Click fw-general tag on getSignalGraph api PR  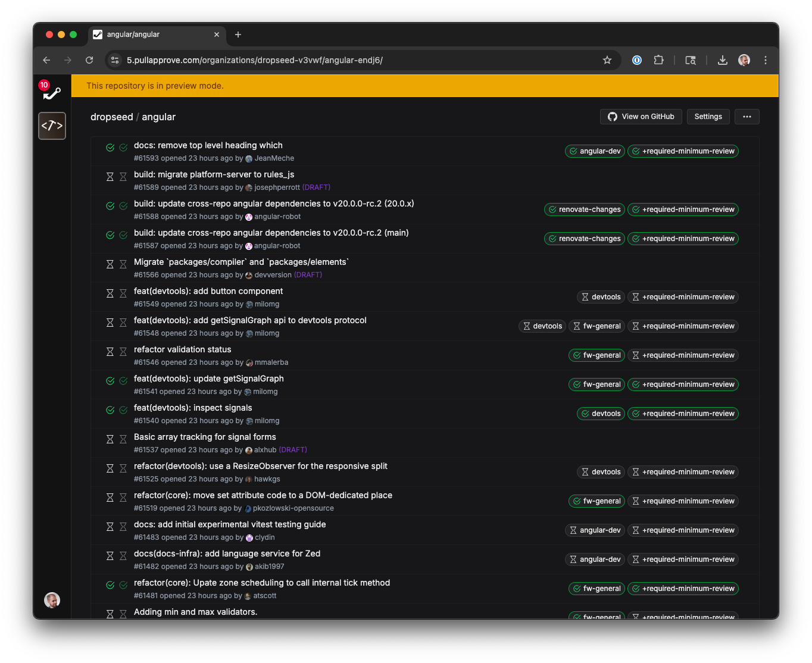[596, 326]
